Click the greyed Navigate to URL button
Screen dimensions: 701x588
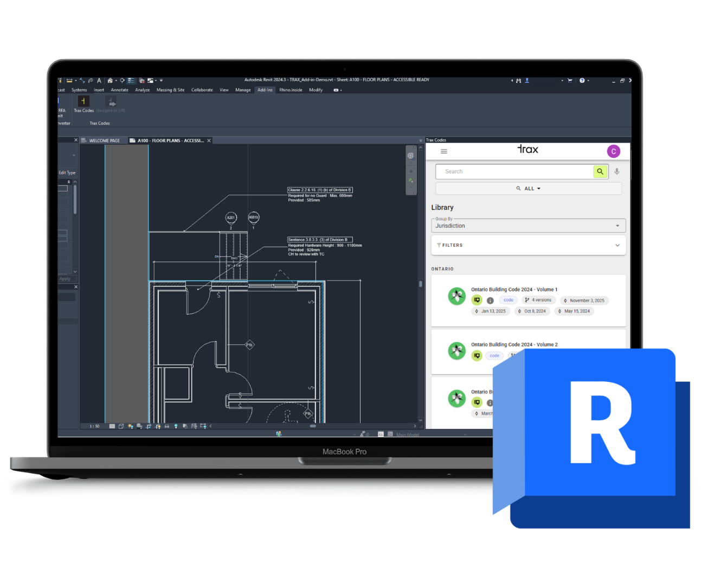pyautogui.click(x=111, y=104)
